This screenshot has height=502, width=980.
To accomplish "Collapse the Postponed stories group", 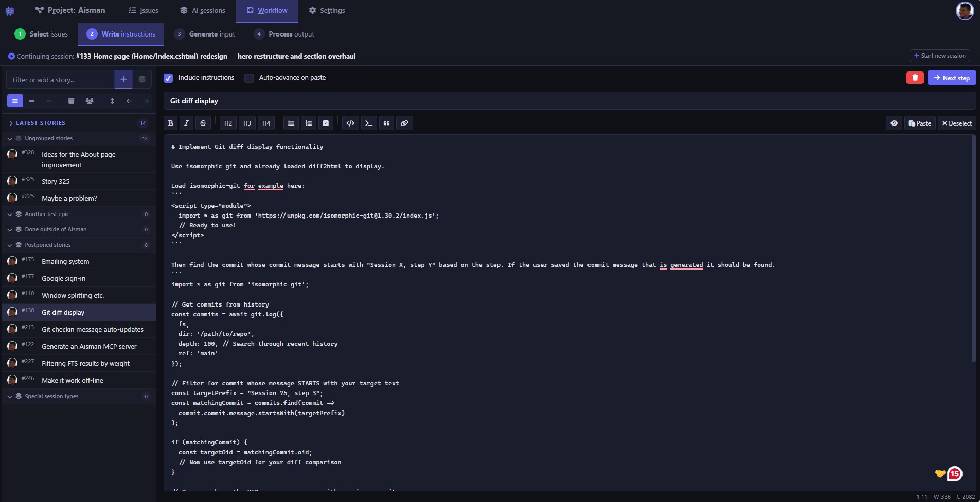I will pyautogui.click(x=79, y=245).
